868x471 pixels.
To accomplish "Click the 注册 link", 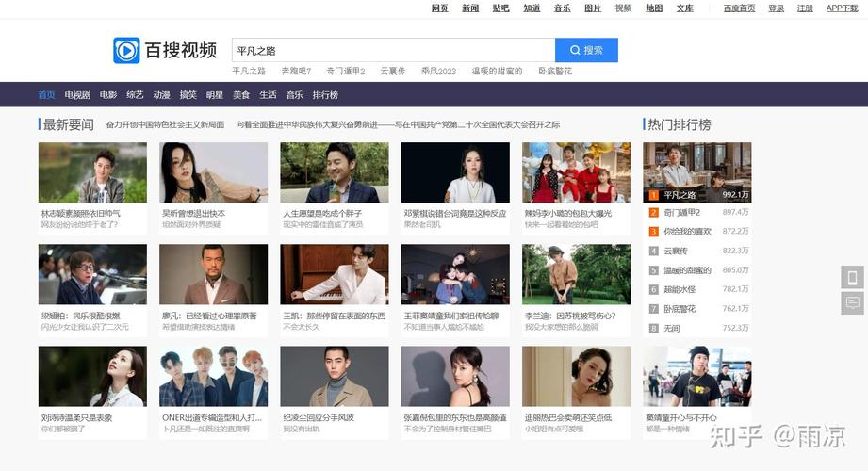I will coord(805,8).
